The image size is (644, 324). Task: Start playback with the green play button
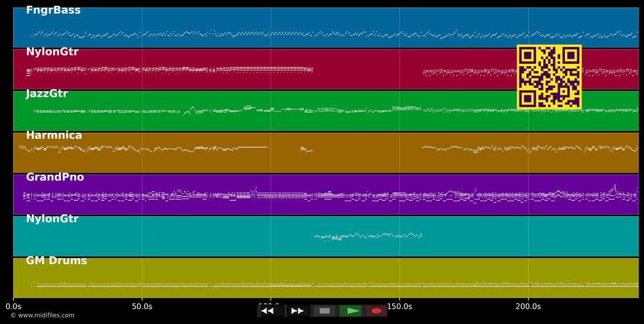tap(351, 311)
